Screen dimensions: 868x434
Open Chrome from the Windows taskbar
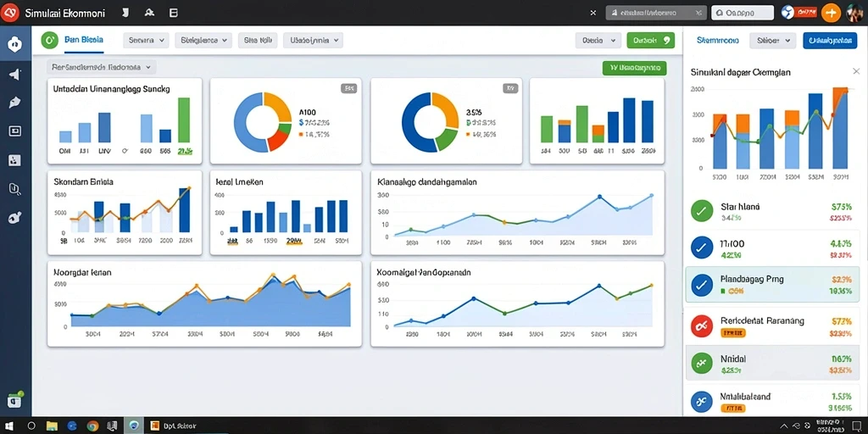pos(92,426)
